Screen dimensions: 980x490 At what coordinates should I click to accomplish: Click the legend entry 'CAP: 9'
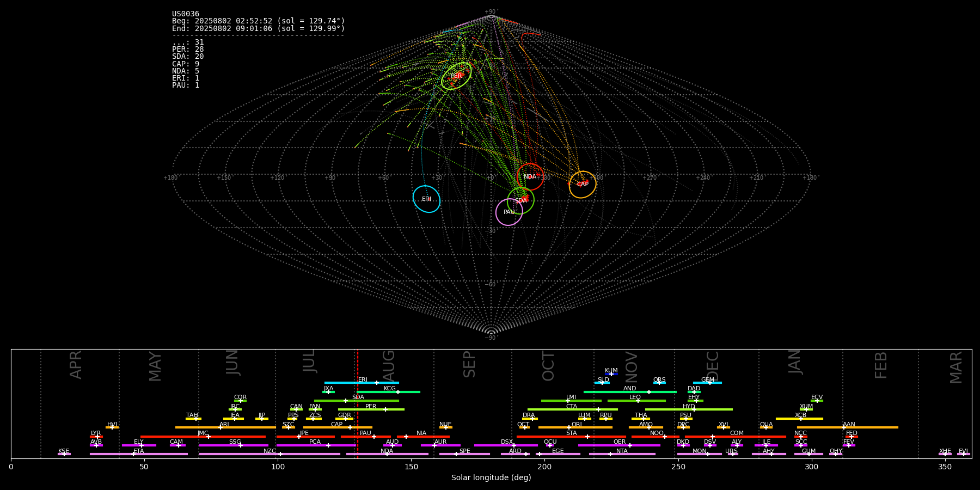tap(186, 64)
